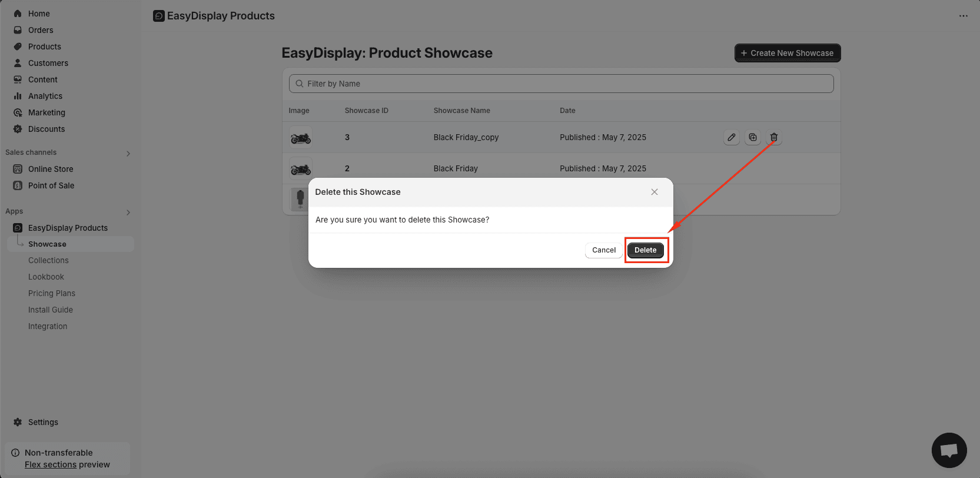Click the Customers label in sidebar

pos(48,63)
